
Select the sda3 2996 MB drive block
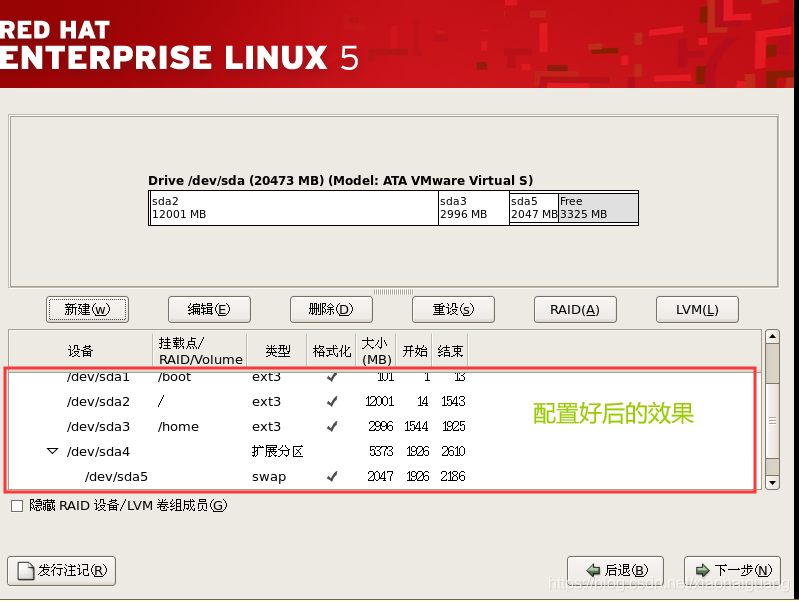tap(473, 208)
